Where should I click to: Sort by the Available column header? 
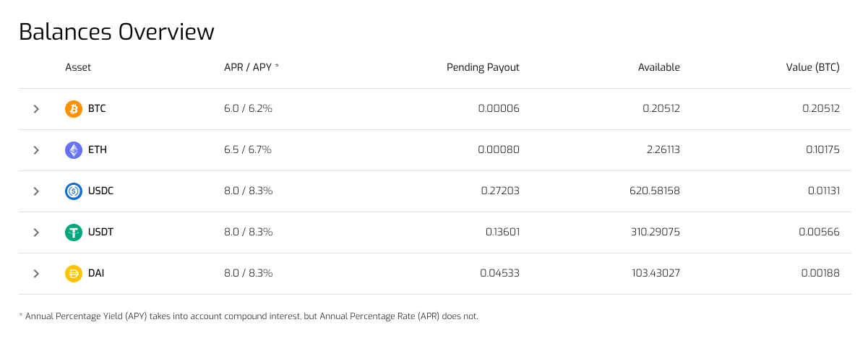(659, 67)
